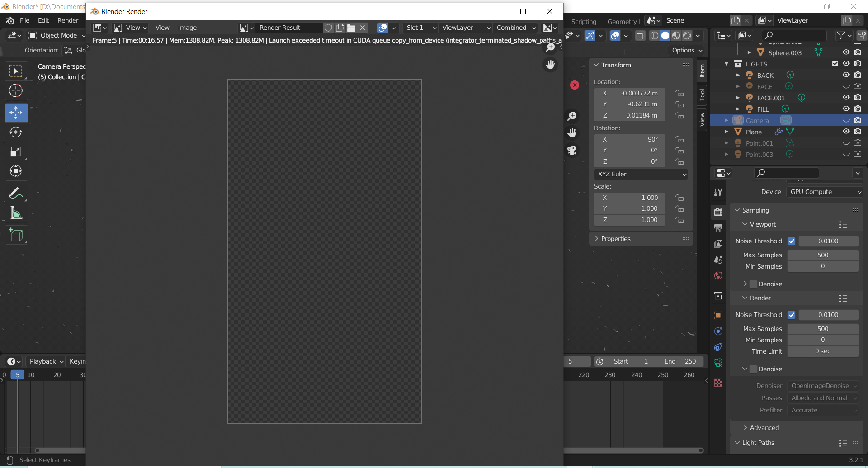Toggle Plane visibility eye icon
The width and height of the screenshot is (868, 468).
(x=846, y=132)
